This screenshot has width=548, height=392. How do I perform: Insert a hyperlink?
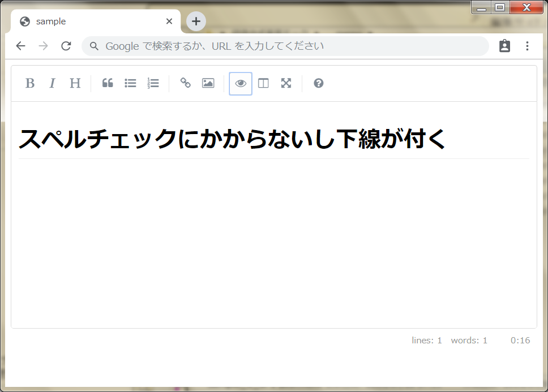[185, 83]
